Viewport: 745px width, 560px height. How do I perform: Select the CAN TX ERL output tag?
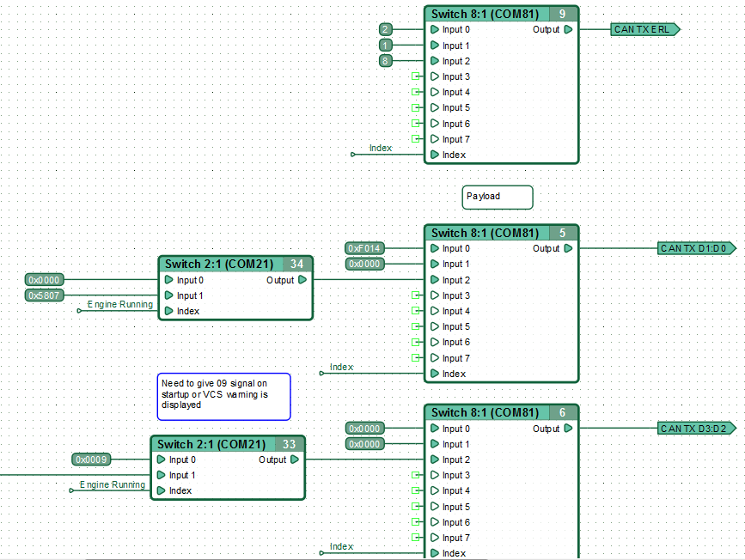coord(645,29)
